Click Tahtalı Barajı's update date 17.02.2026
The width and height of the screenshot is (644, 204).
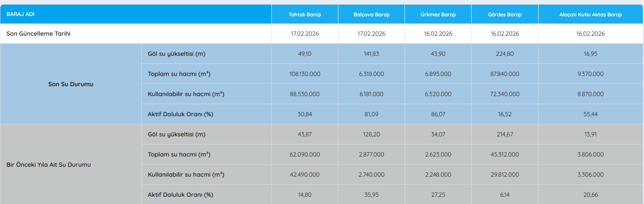[304, 33]
